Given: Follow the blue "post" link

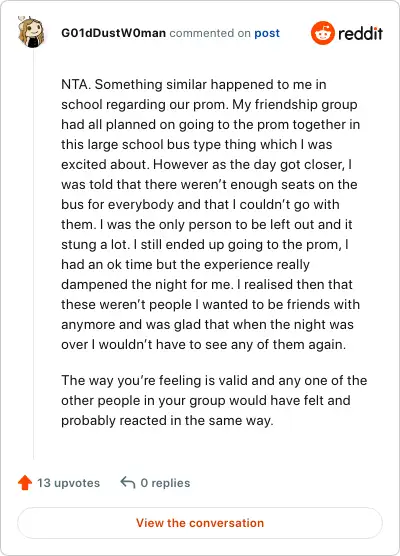Looking at the screenshot, I should (267, 33).
